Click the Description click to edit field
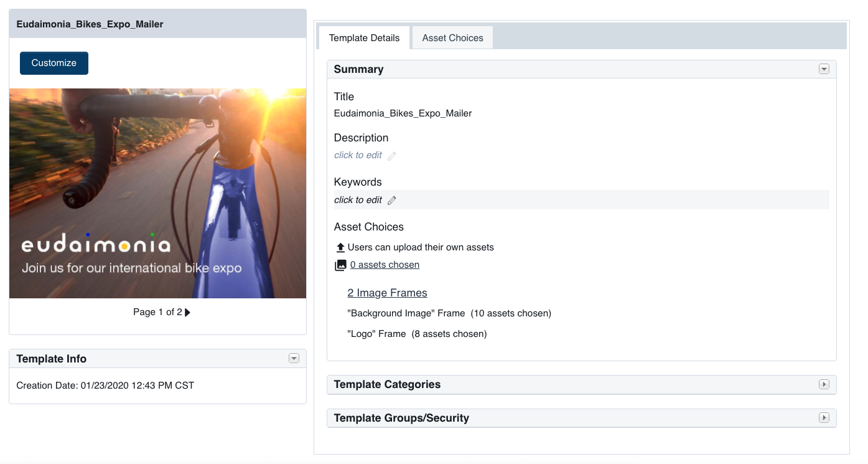 (x=358, y=155)
